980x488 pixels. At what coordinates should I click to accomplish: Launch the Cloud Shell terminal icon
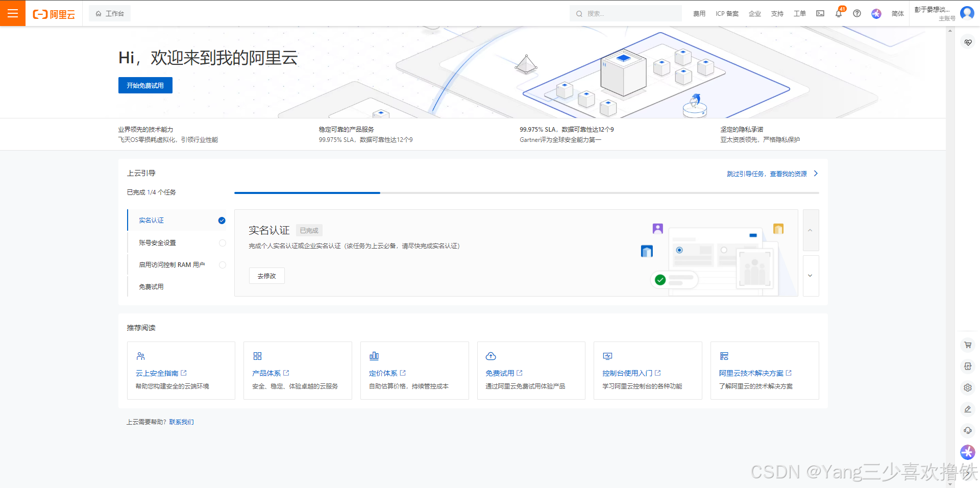[x=820, y=14]
